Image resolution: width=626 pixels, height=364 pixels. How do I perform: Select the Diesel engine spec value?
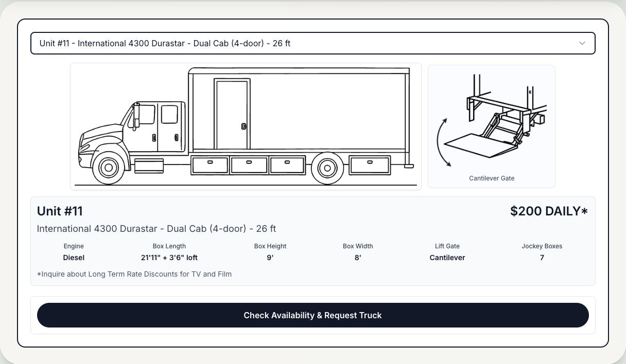pyautogui.click(x=74, y=258)
